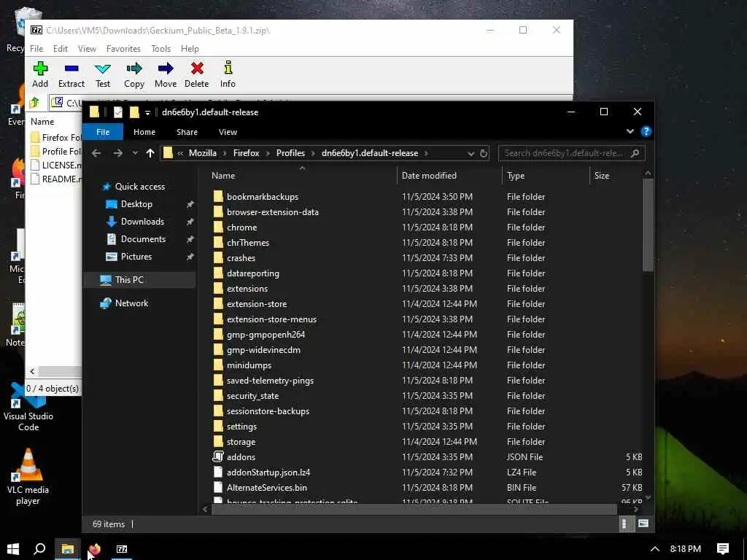Go up to the Profiles folder with the up arrow
The height and width of the screenshot is (560, 747).
pos(150,153)
